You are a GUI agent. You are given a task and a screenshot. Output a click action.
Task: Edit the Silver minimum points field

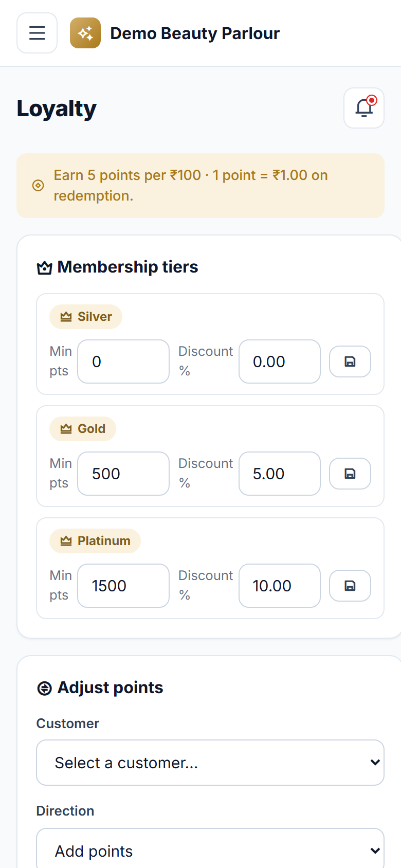tap(123, 361)
